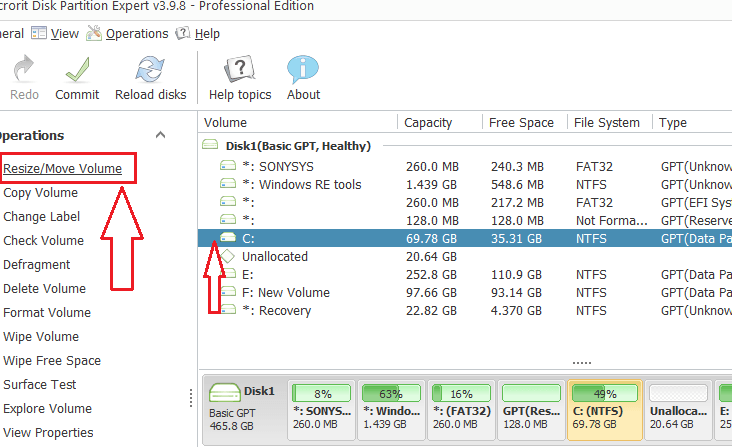Image resolution: width=732 pixels, height=447 pixels.
Task: Click the Not Forma... file system cell
Action: click(612, 221)
